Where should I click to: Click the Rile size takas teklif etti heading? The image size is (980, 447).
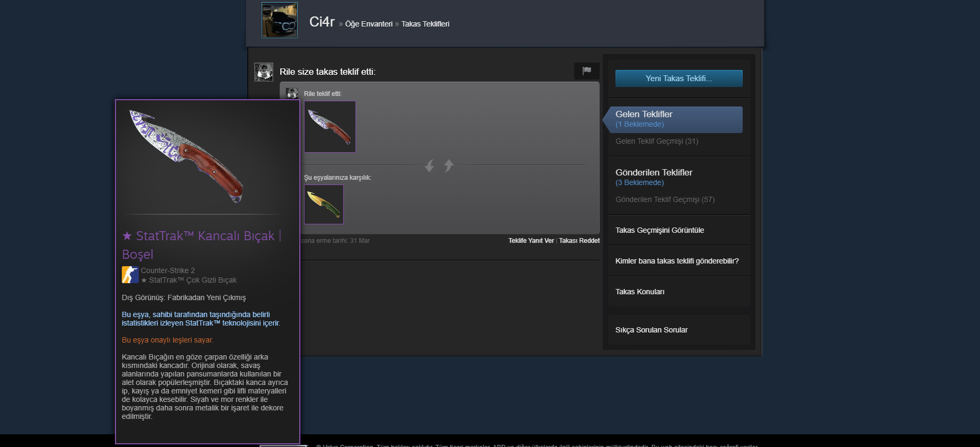327,72
